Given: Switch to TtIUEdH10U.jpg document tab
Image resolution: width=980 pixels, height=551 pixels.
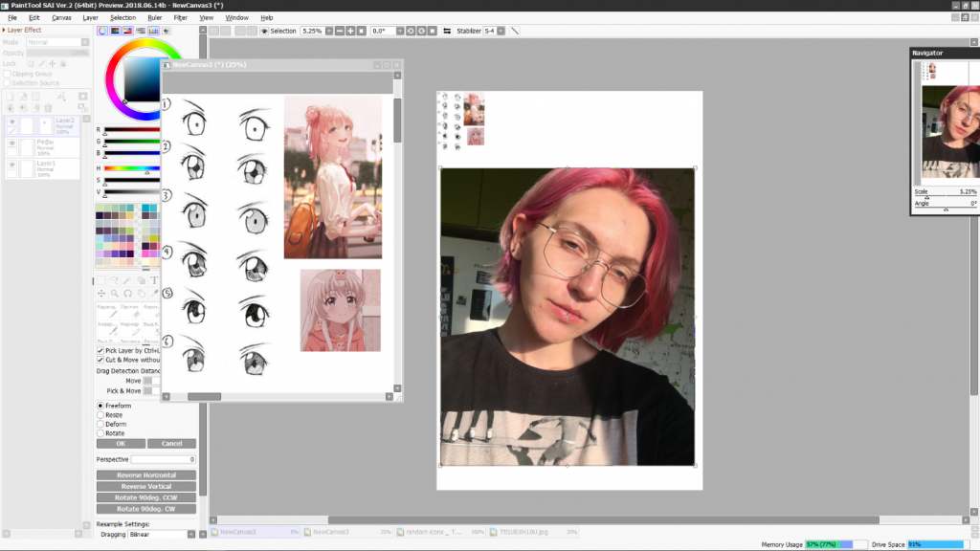Looking at the screenshot, I should 534,532.
